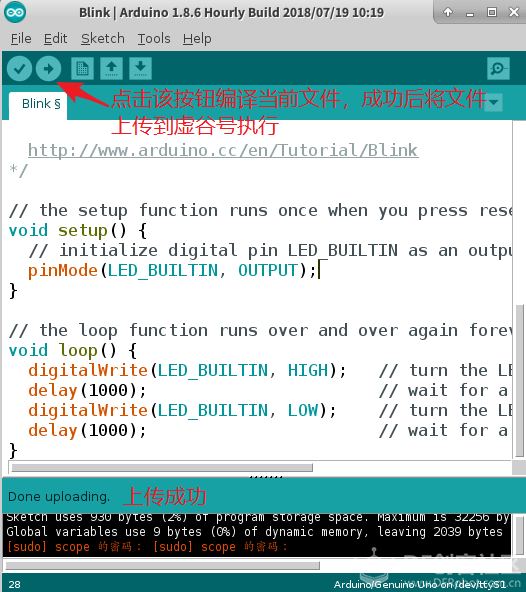Click the Verify checkmark button
The width and height of the screenshot is (526, 592).
click(x=19, y=69)
